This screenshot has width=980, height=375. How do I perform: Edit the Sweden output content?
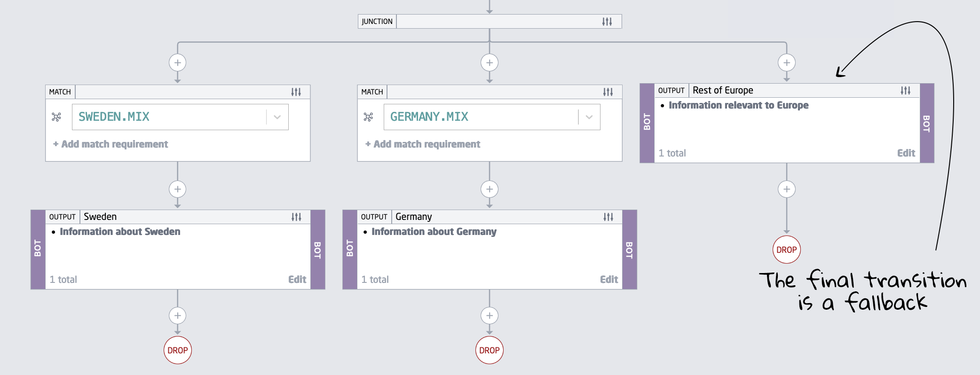pos(297,280)
